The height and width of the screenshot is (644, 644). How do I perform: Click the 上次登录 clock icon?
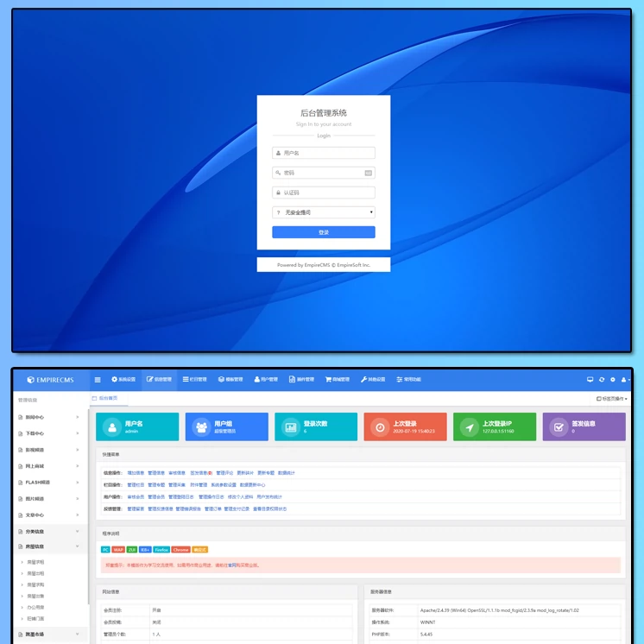pos(380,426)
